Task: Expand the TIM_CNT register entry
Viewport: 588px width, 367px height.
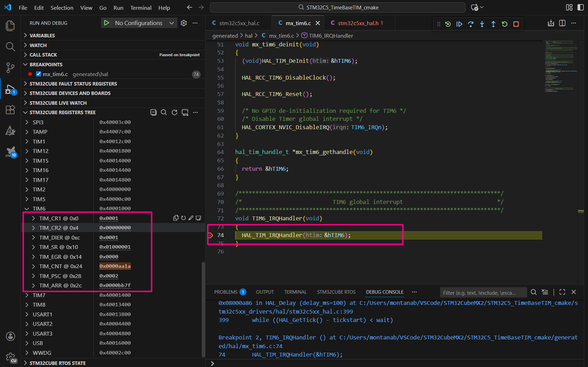Action: tap(33, 266)
